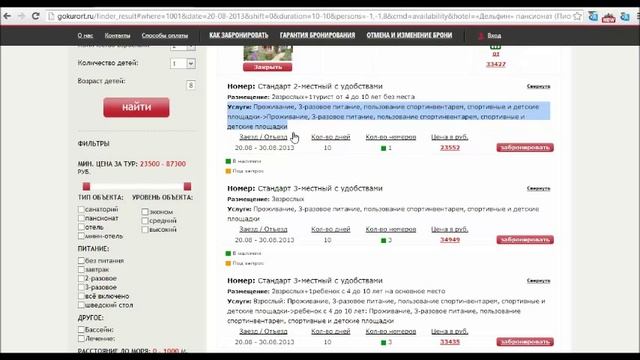Click price link 23552

[x=450, y=148]
